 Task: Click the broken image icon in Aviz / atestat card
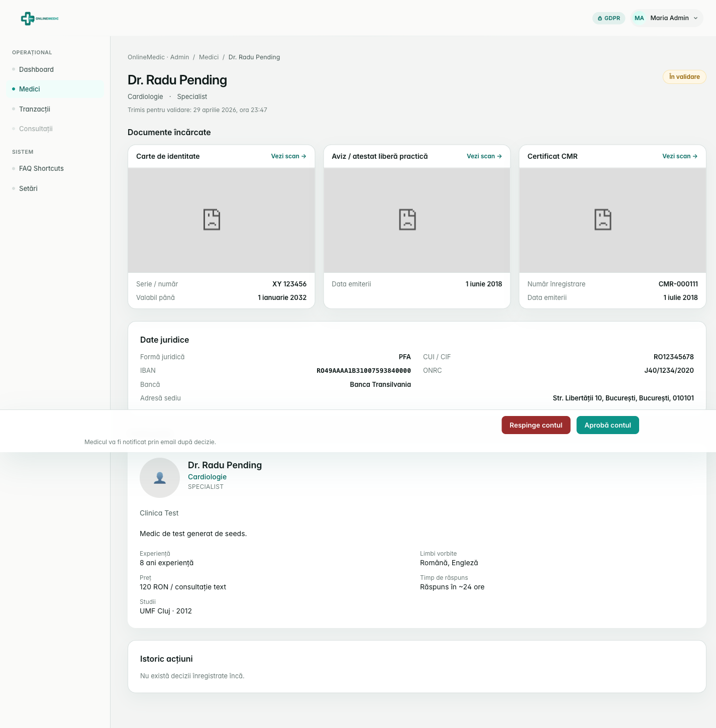(407, 220)
